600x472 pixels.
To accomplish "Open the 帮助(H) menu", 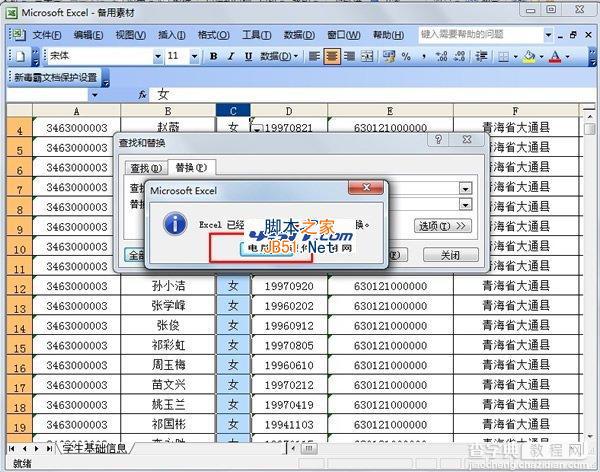I will click(388, 35).
